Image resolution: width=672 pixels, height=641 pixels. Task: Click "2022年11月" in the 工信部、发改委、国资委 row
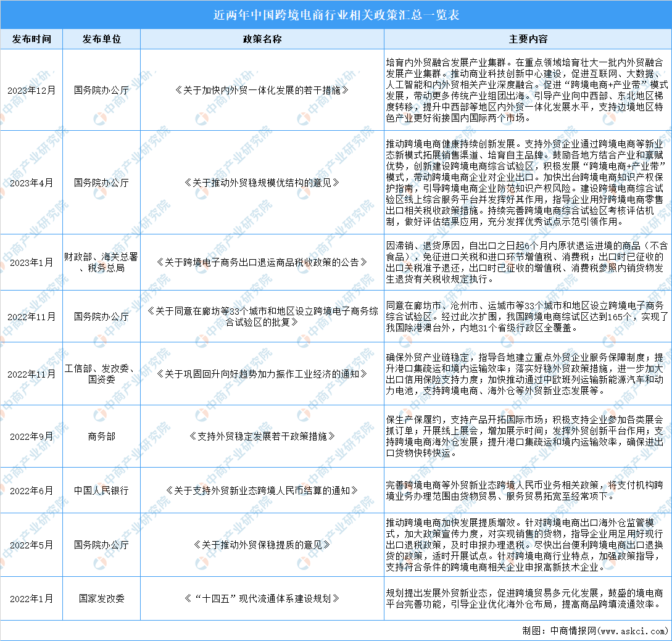31,374
